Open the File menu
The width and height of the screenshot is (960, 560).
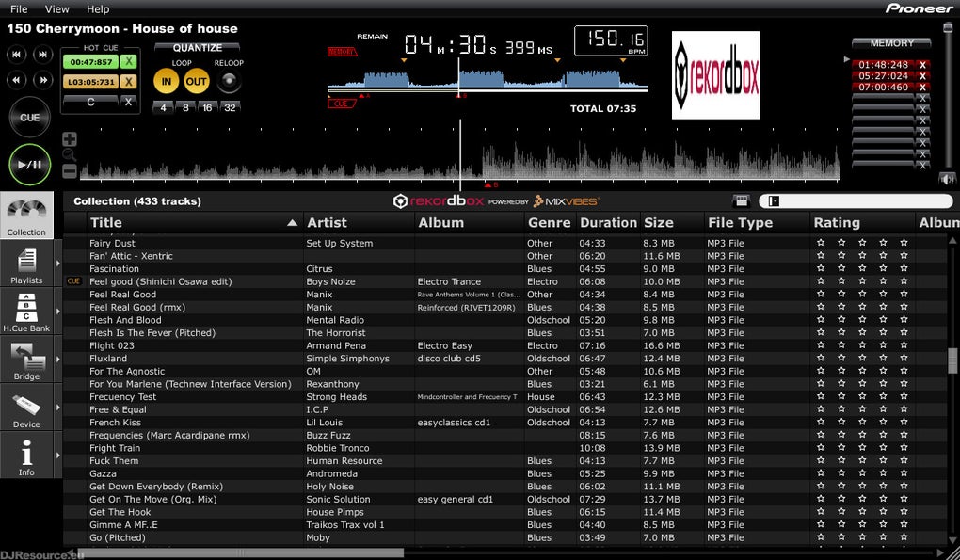click(19, 9)
